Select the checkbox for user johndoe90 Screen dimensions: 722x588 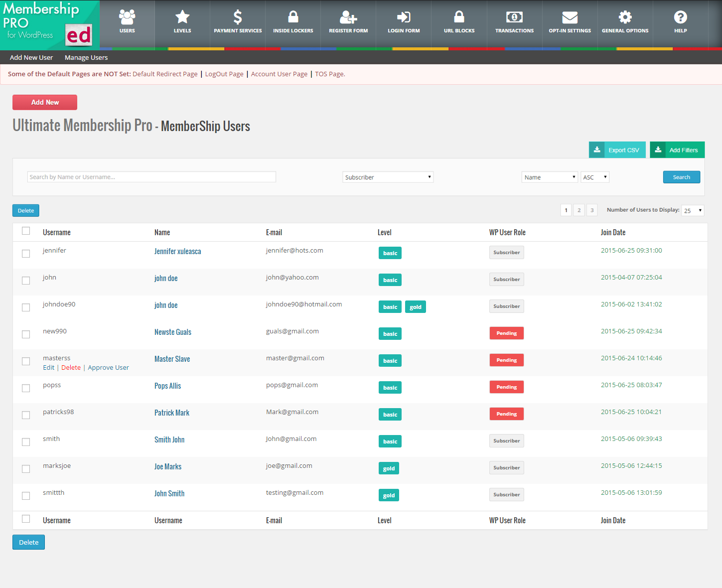click(x=26, y=307)
